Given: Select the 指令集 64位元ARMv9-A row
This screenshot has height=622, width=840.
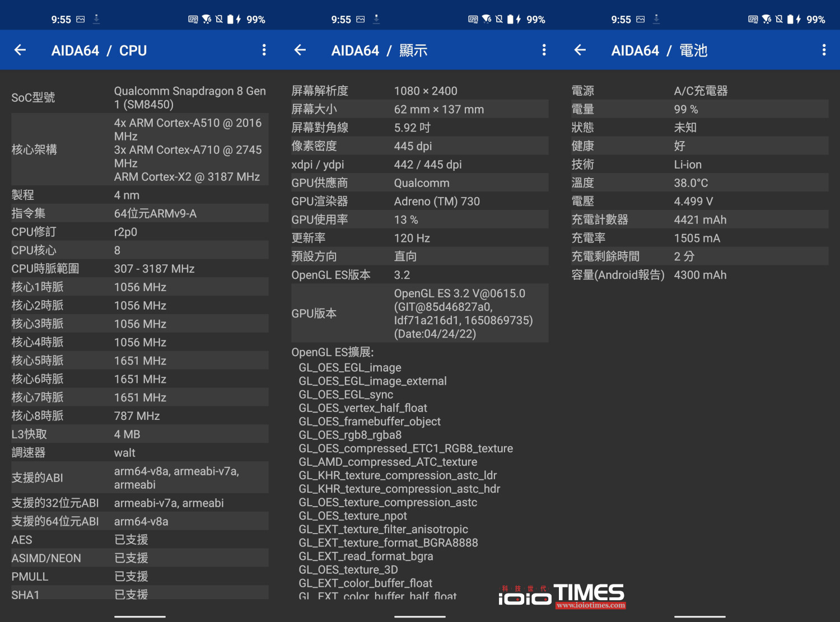Looking at the screenshot, I should pos(140,213).
